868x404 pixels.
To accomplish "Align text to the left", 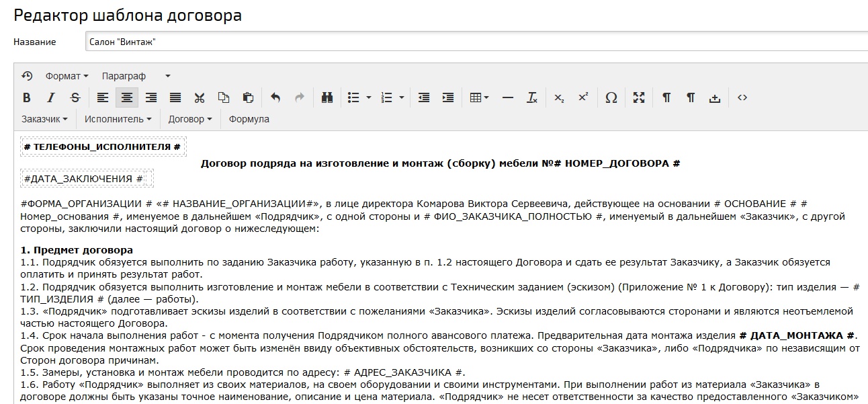I will tap(103, 98).
